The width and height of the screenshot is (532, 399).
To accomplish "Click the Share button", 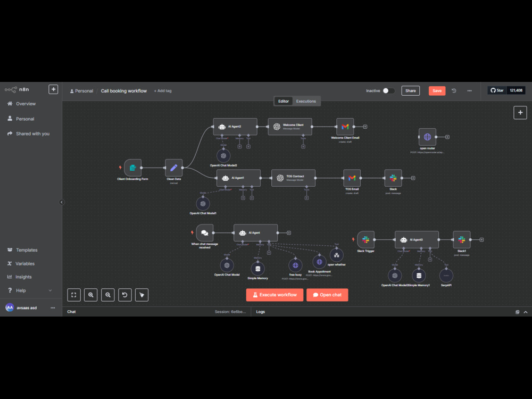I will [411, 90].
